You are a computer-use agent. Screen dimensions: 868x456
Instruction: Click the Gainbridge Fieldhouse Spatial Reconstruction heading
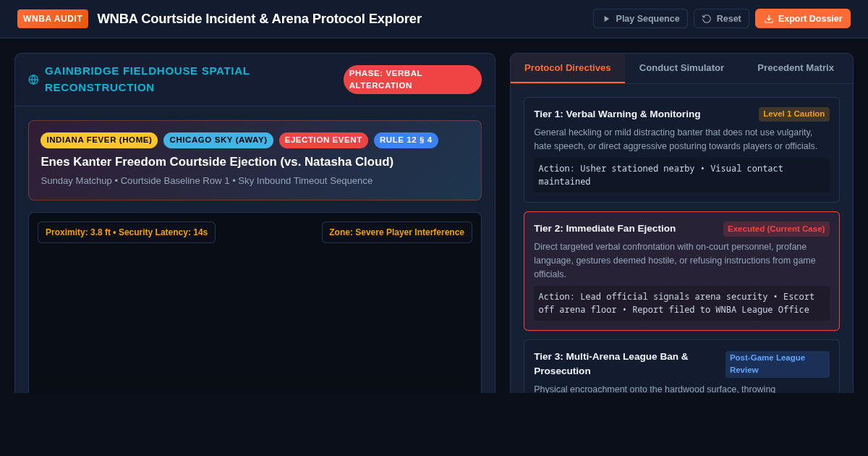click(x=148, y=79)
